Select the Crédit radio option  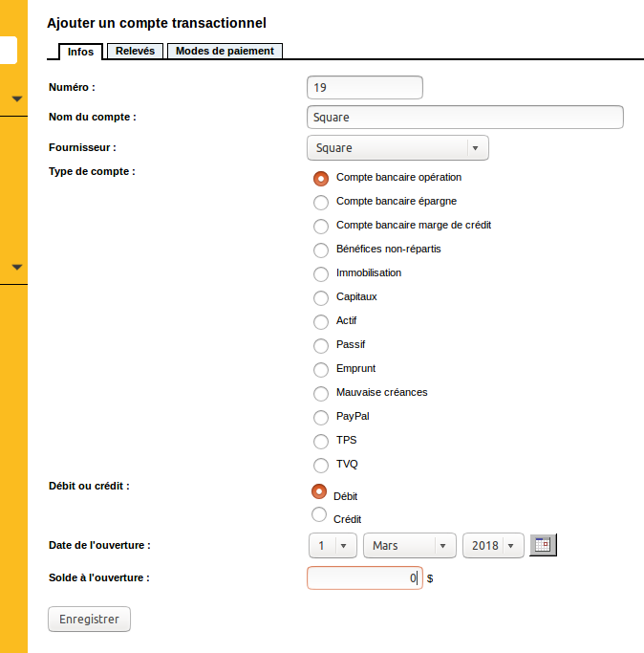319,515
